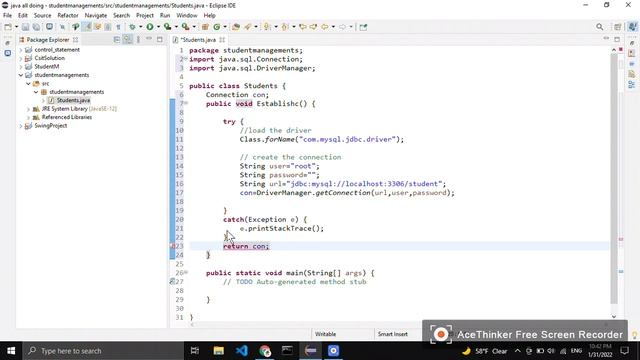Click the Coverage run icon
Viewport: 640px width, 360px height.
167,27
